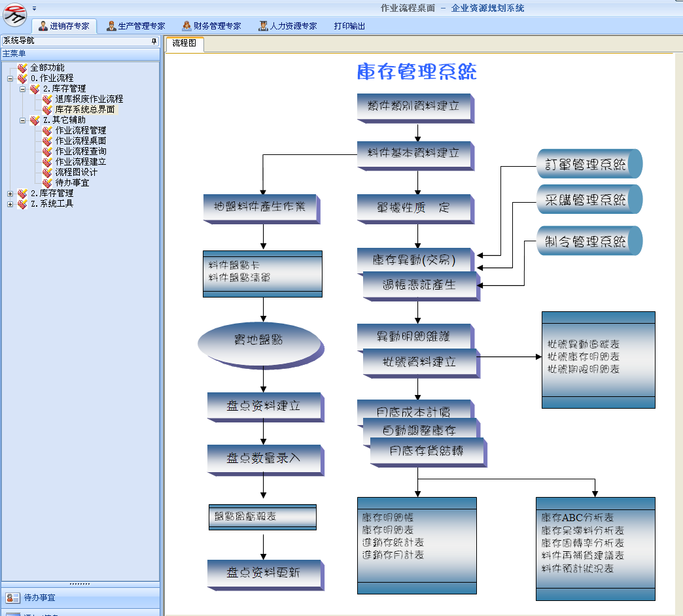Open the 打印输出 menu tab
683x616 pixels.
[349, 26]
